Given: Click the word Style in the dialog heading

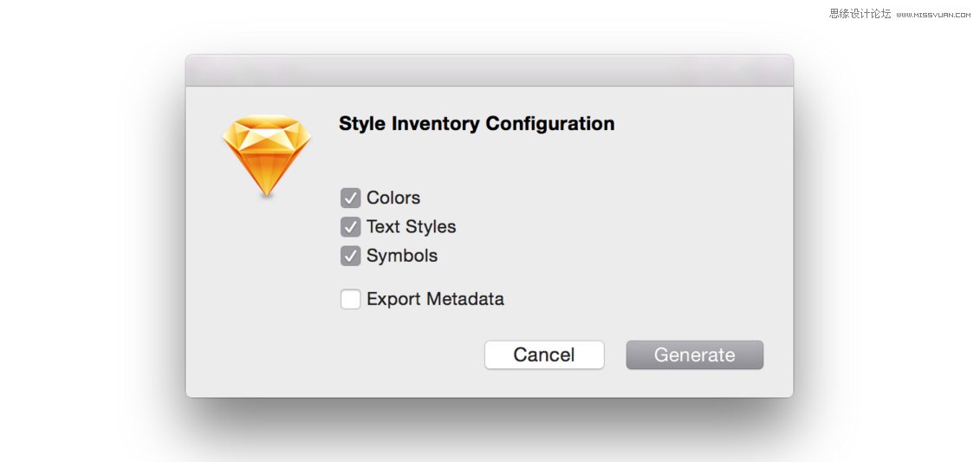Looking at the screenshot, I should [362, 124].
